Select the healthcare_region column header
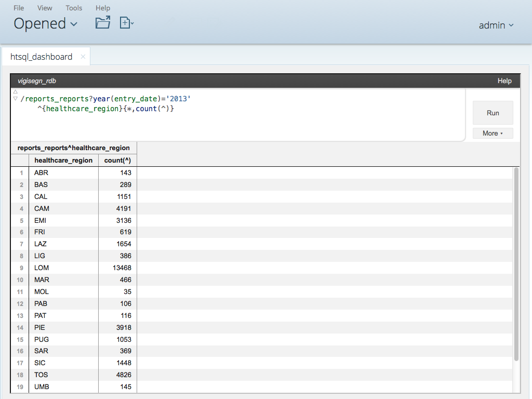Screen dimensions: 532x399 coord(63,160)
